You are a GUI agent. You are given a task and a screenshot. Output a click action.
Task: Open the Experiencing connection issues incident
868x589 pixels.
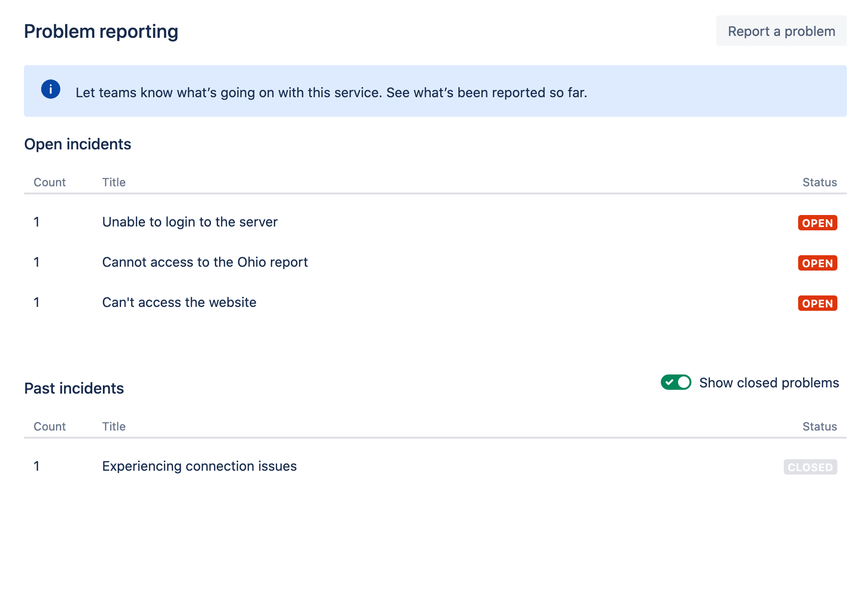click(x=199, y=466)
